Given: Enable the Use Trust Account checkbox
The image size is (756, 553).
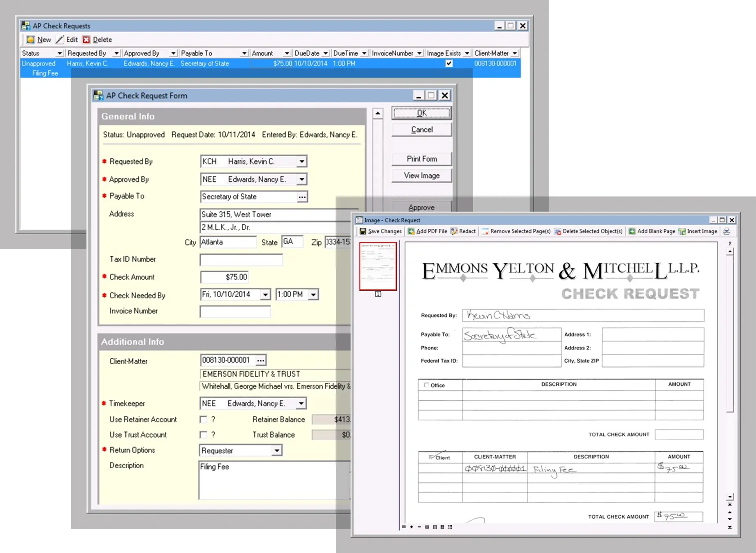Looking at the screenshot, I should point(203,435).
